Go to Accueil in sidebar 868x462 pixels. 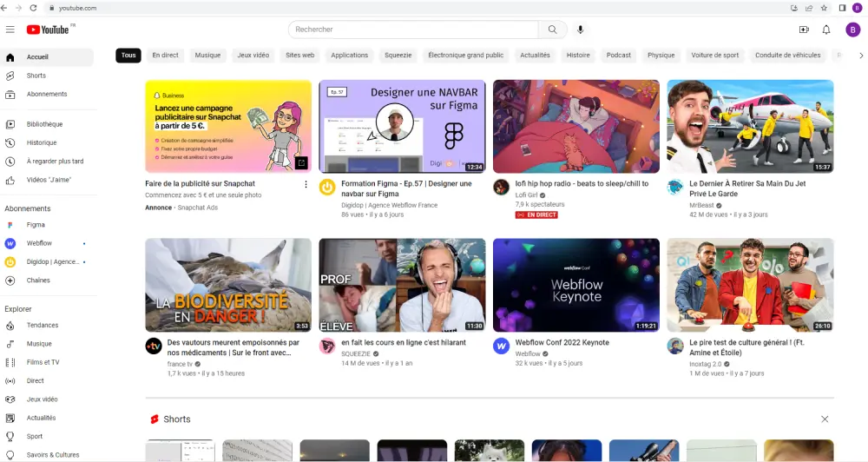tap(47, 57)
